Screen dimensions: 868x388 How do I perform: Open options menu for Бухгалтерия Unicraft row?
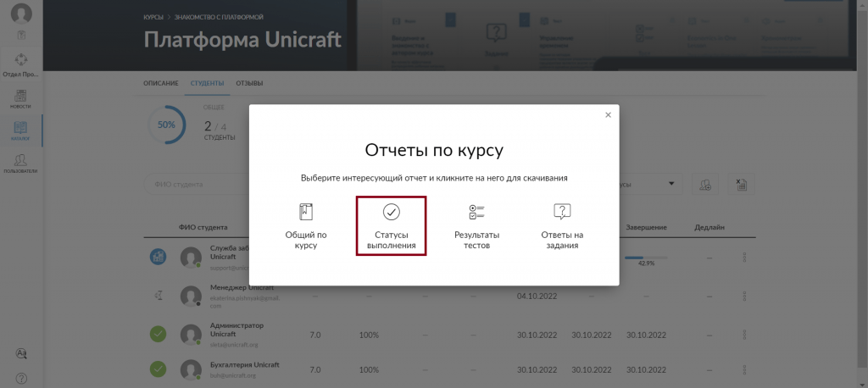[744, 369]
